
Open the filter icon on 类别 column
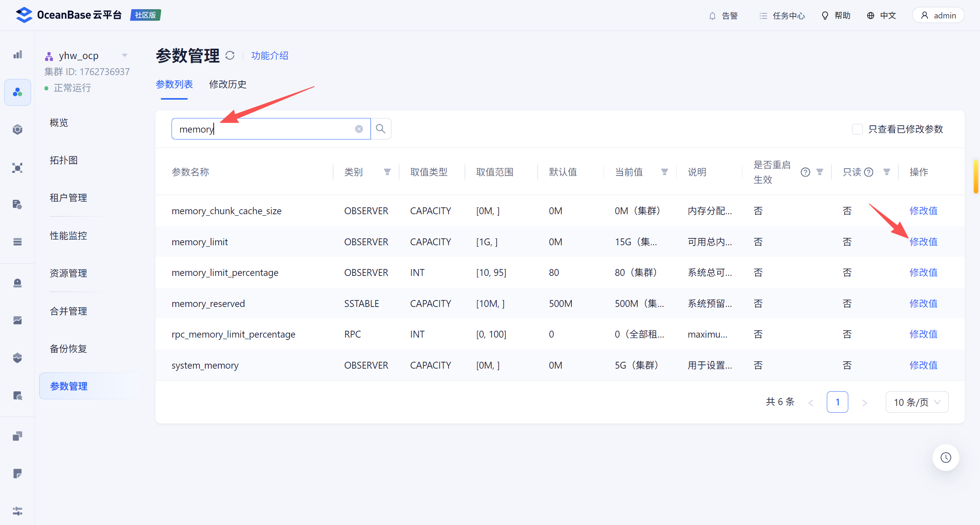[387, 172]
